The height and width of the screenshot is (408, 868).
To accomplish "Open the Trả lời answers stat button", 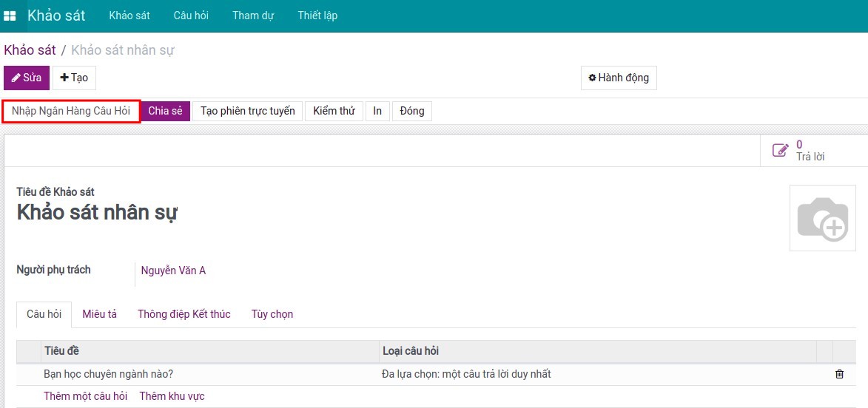I will click(x=799, y=151).
